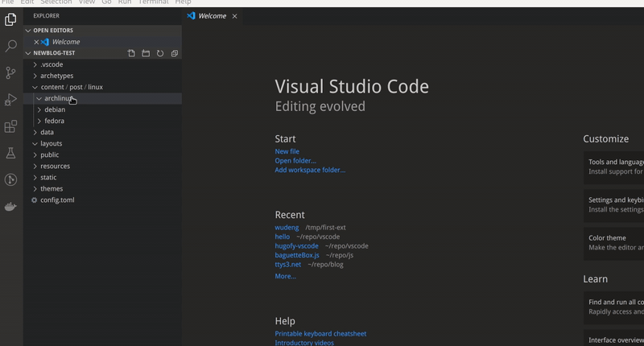Open Introductory videos link
Viewport: 644px width, 346px height.
pyautogui.click(x=304, y=343)
